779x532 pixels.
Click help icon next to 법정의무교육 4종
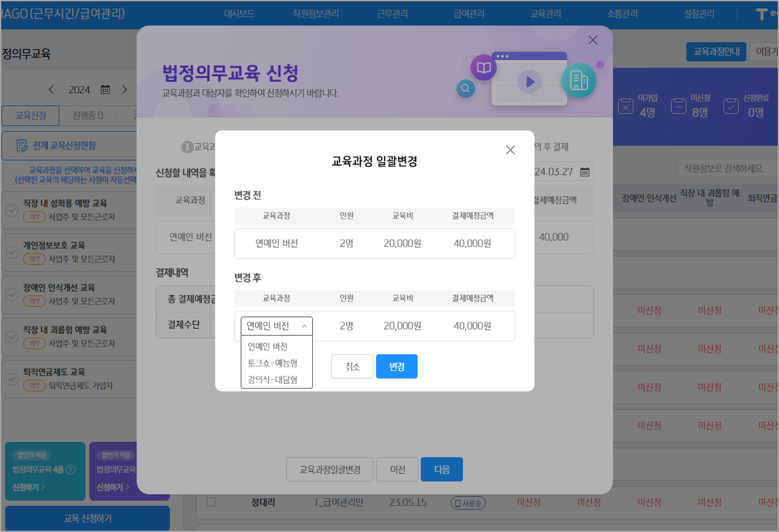pos(71,470)
